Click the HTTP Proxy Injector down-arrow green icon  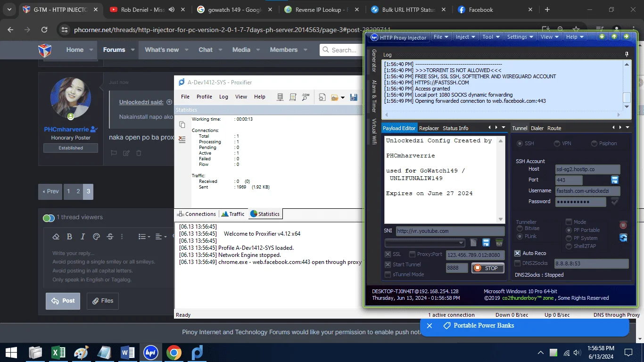click(x=602, y=37)
